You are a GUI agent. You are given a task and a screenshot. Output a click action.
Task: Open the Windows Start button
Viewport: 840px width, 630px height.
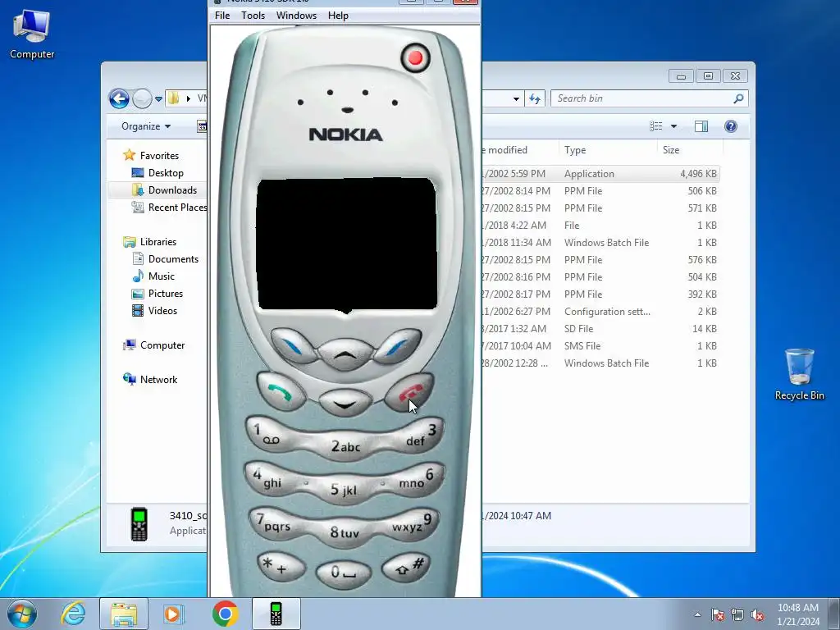click(x=21, y=614)
